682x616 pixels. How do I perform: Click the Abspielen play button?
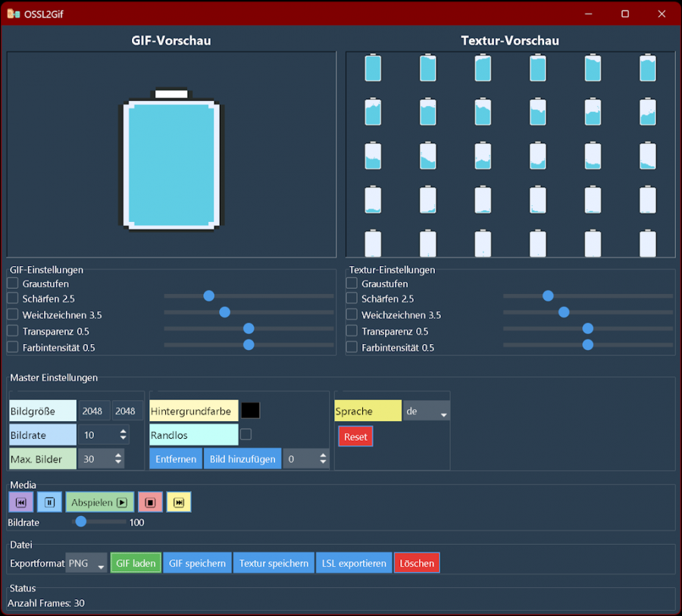tap(99, 502)
